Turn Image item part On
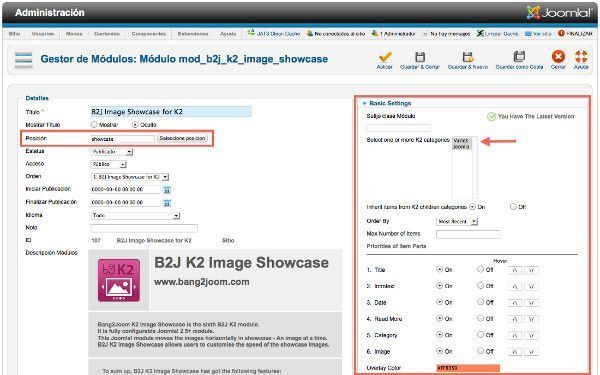The height and width of the screenshot is (375, 600). (440, 351)
